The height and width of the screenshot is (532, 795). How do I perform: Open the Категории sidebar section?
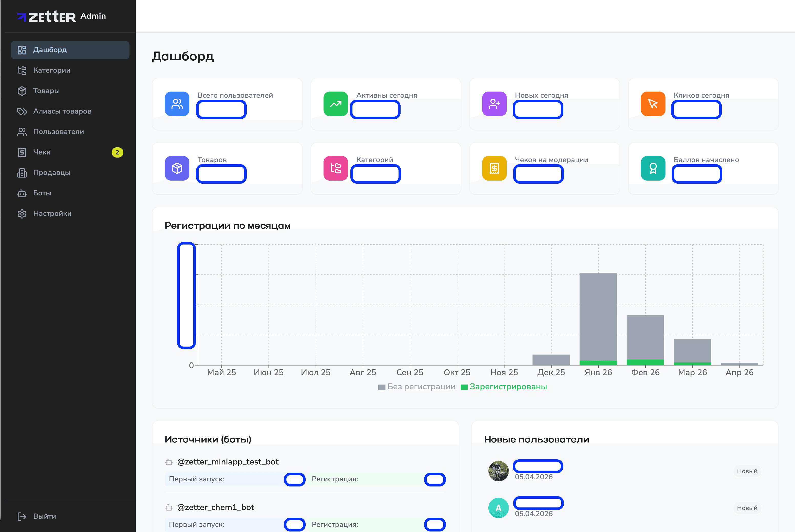[x=52, y=70]
